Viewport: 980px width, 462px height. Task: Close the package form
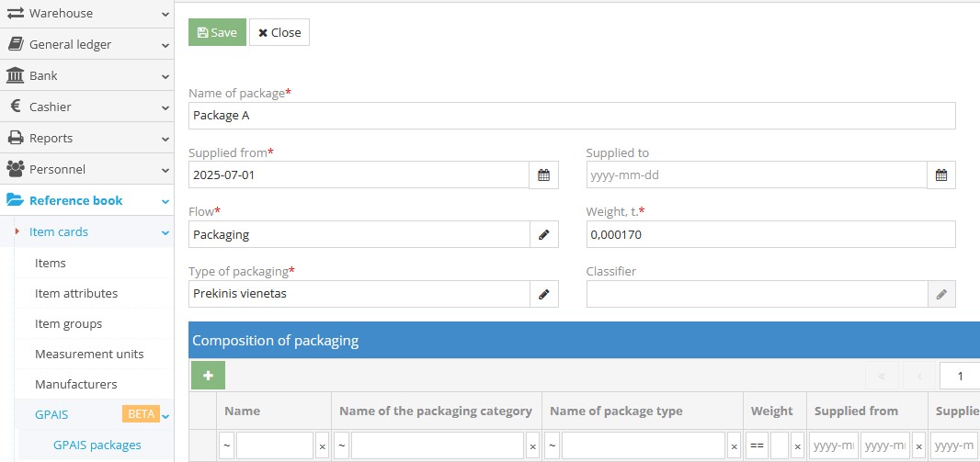point(279,32)
